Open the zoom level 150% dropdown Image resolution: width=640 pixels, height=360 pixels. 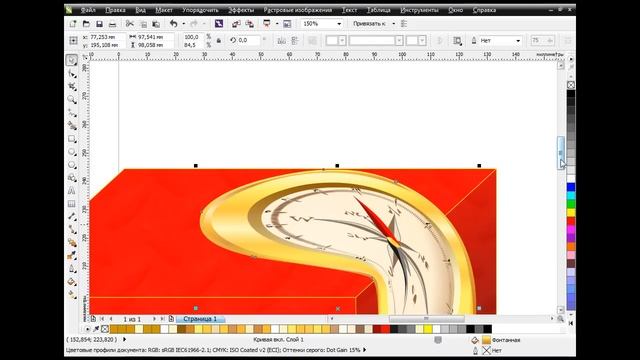coord(339,24)
